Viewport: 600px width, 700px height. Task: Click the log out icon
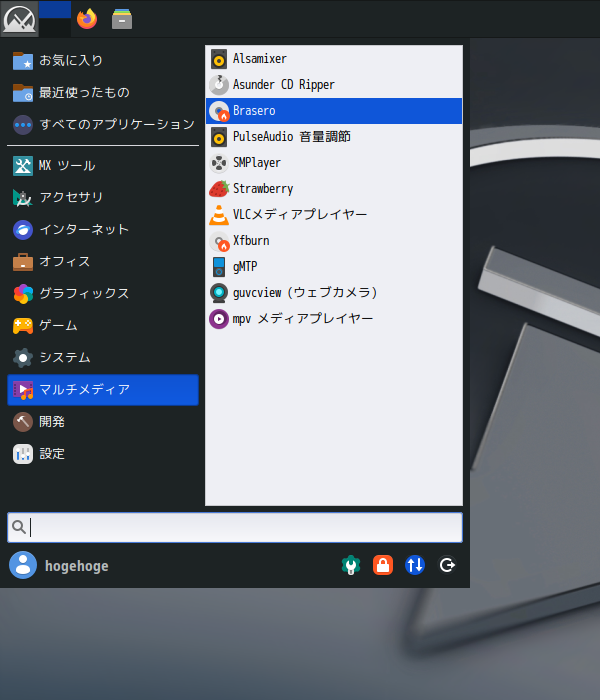[x=447, y=565]
